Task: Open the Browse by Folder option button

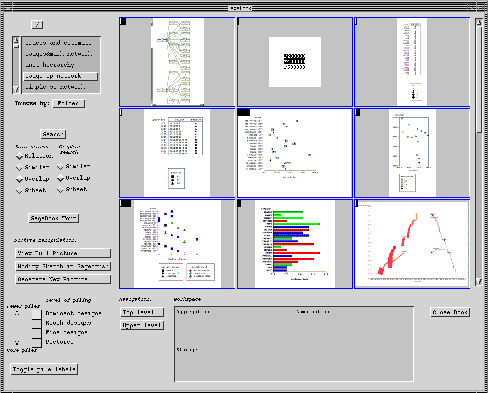Action: tap(69, 103)
